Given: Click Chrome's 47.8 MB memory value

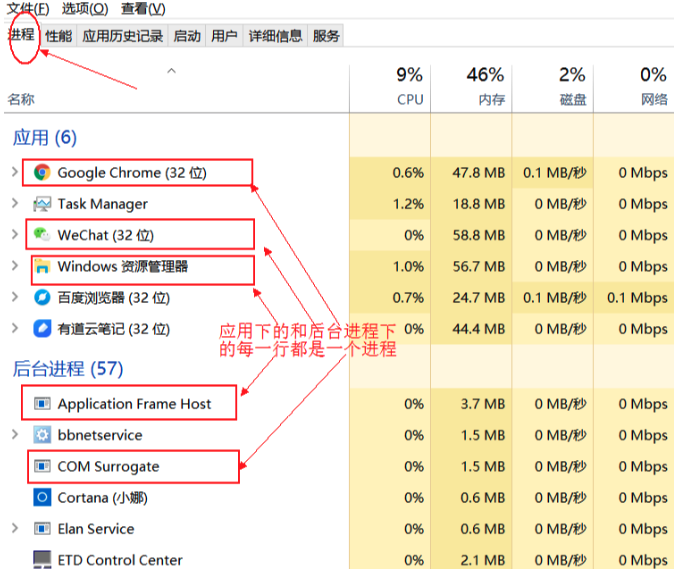Looking at the screenshot, I should (478, 172).
